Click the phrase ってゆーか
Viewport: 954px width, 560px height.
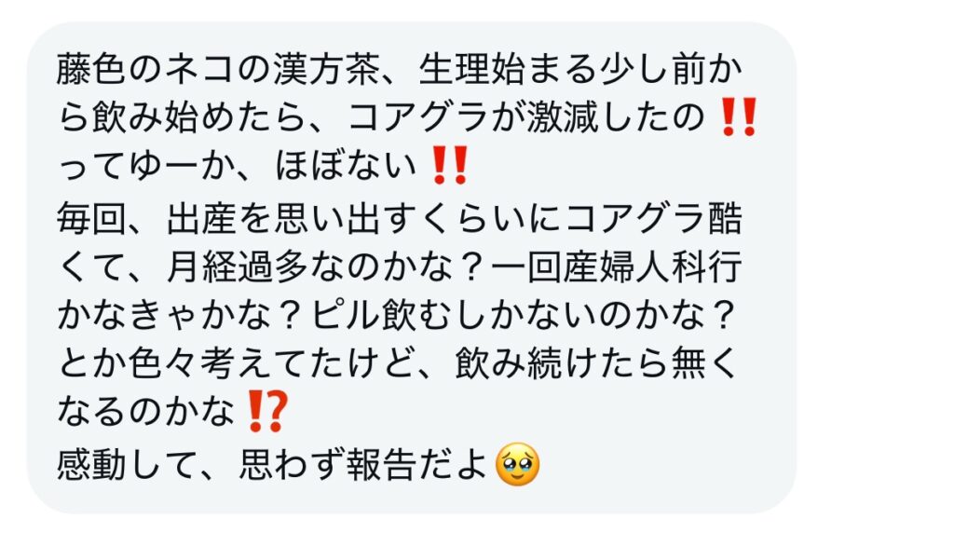[146, 166]
